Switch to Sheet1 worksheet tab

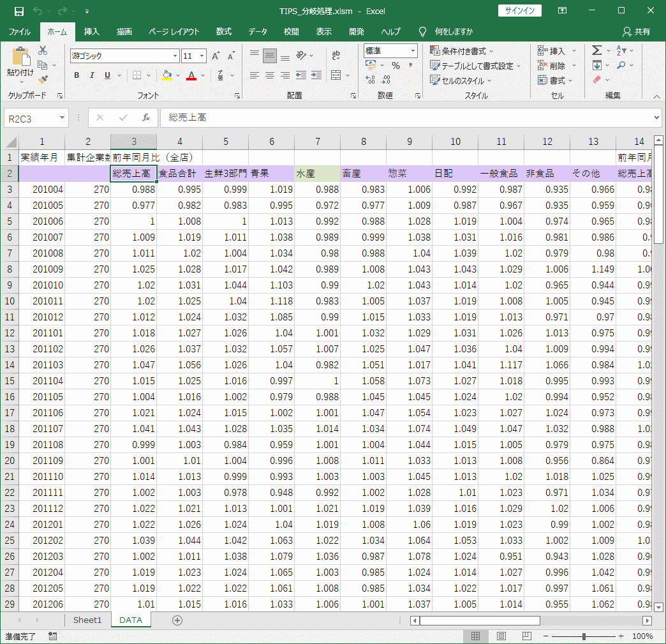(87, 620)
